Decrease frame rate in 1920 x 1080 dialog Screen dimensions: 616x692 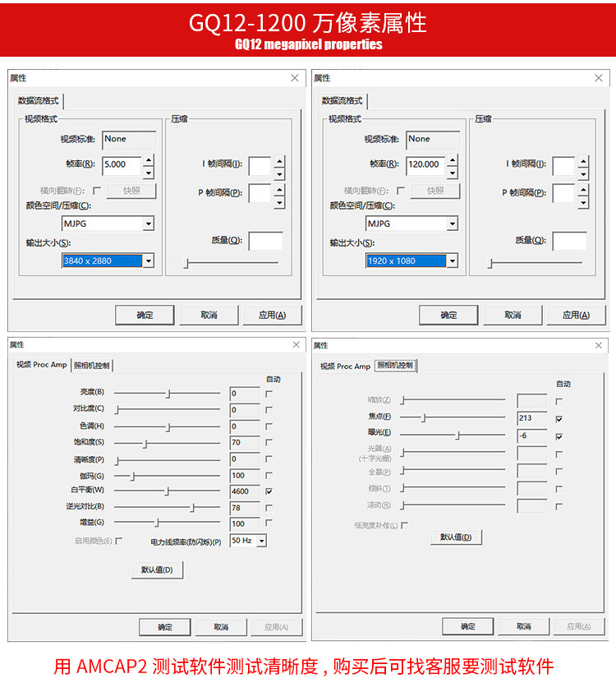[453, 173]
